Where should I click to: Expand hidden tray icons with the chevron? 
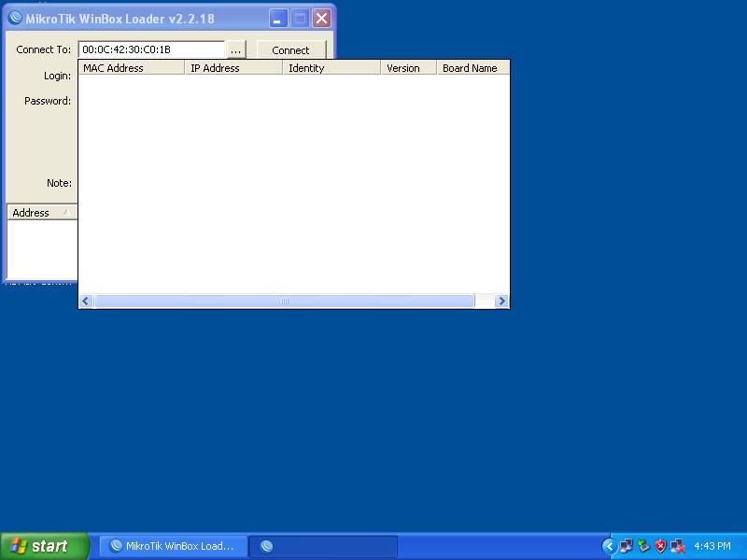pos(610,546)
